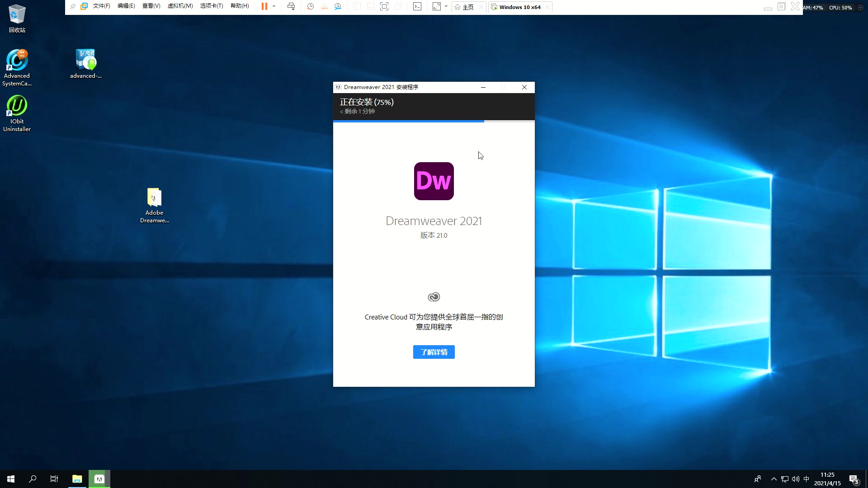Image resolution: width=868 pixels, height=488 pixels.
Task: Open the 文件(F) menu
Action: (101, 6)
